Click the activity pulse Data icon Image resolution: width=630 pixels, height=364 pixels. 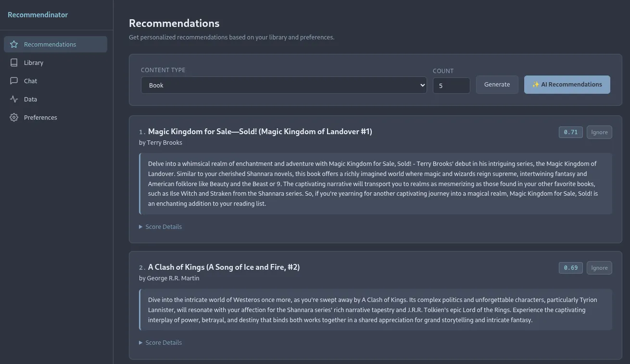coord(14,99)
